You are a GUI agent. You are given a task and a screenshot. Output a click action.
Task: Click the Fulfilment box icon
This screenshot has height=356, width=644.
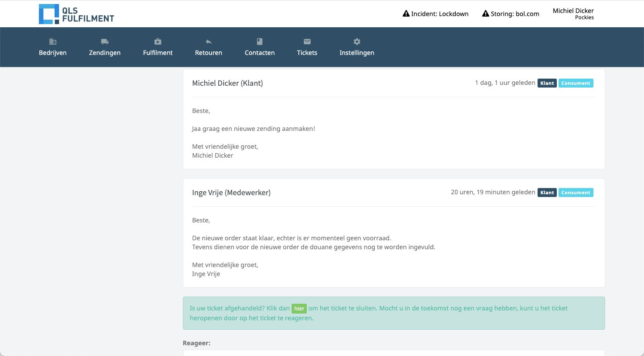(158, 42)
